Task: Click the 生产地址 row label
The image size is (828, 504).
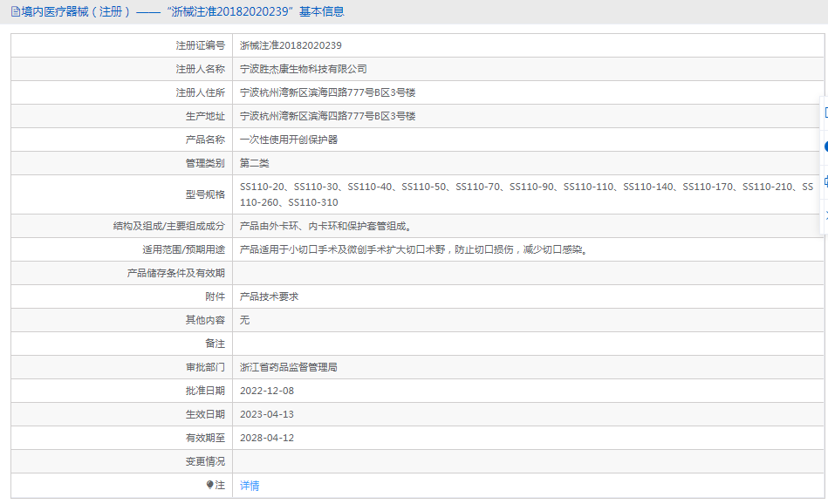Action: pos(205,116)
